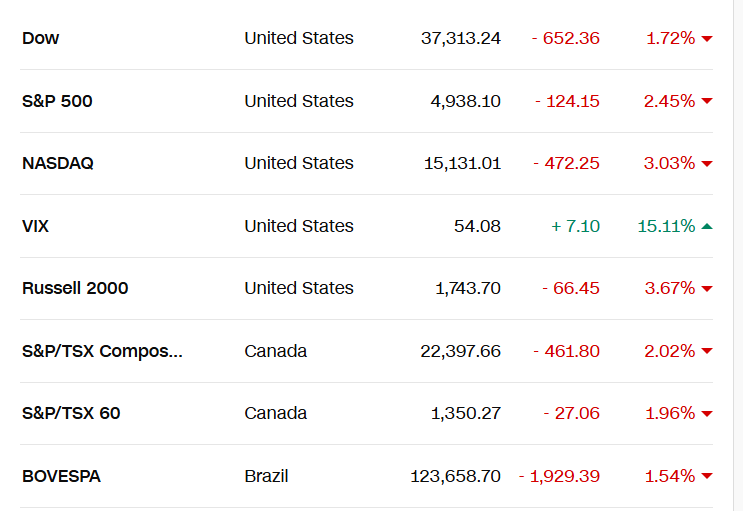Click the Dow price value 37,313.24

point(461,38)
